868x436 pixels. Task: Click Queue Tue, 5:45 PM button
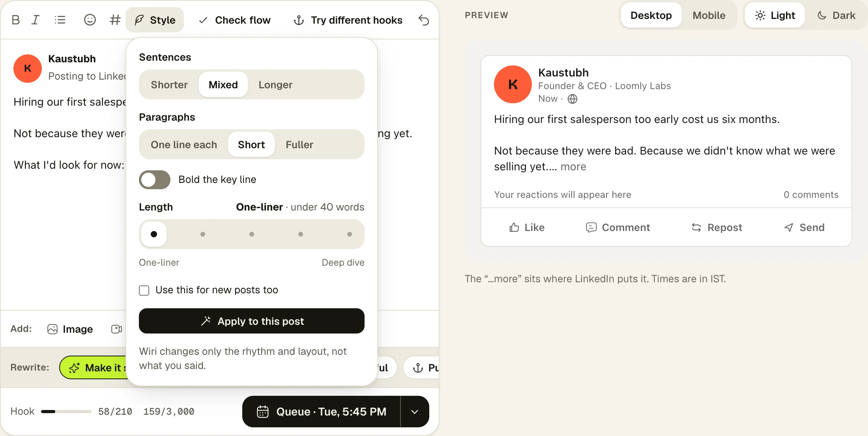(322, 412)
